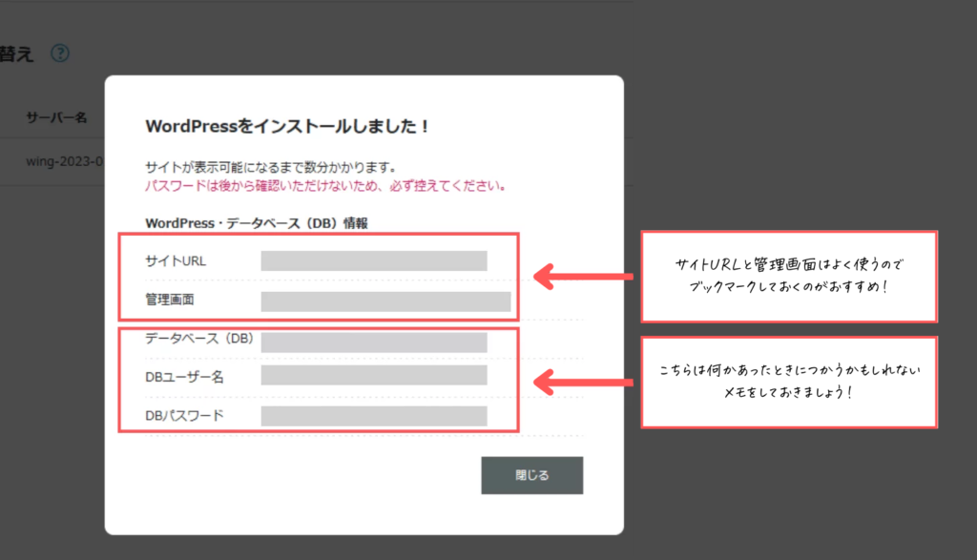Click the DBパスワード label
The height and width of the screenshot is (560, 977).
(184, 416)
